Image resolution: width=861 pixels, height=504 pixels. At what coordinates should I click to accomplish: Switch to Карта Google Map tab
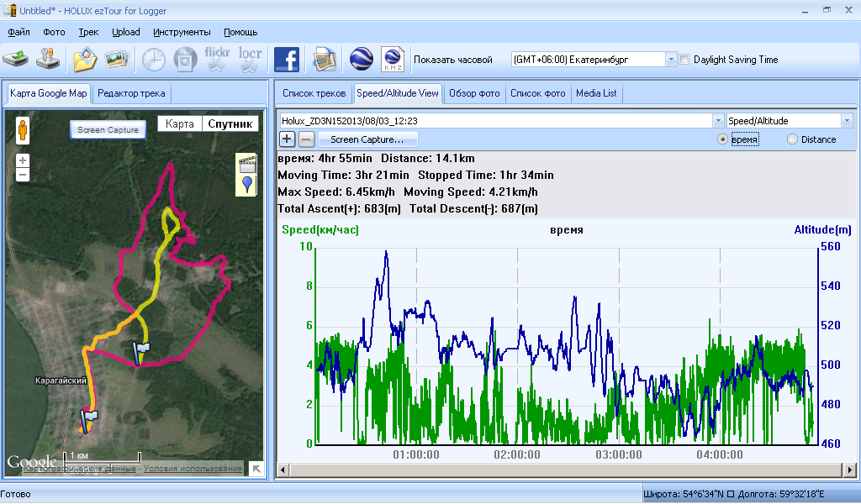coord(48,93)
